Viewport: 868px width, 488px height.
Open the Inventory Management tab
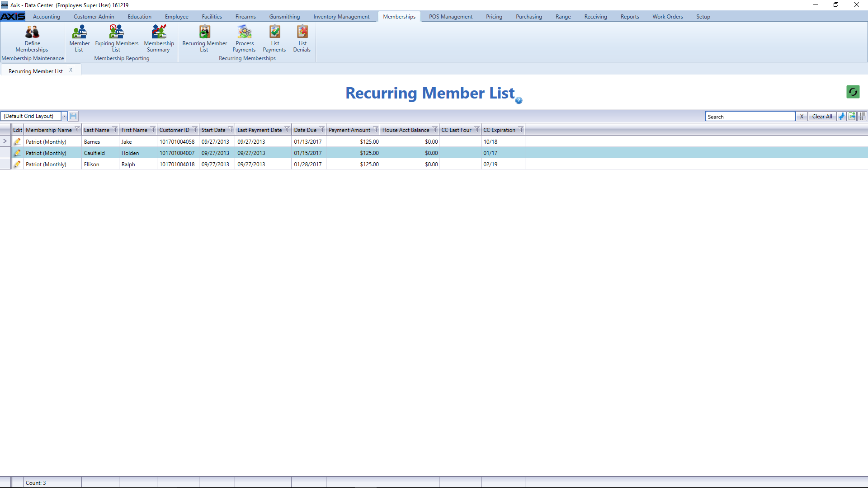coord(341,17)
